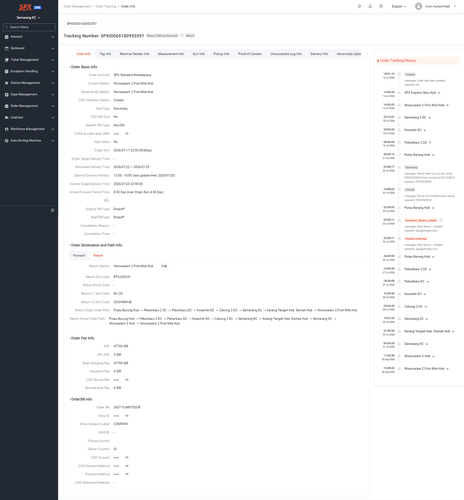This screenshot has width=464, height=500.
Task: Switch to the Receiver/Sender Info tab
Action: click(x=134, y=54)
